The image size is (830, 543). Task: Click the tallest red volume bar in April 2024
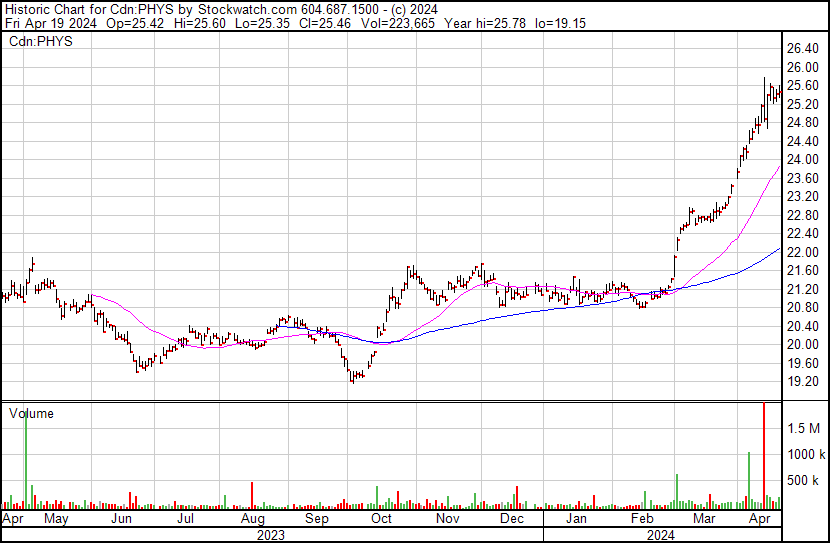pos(764,455)
